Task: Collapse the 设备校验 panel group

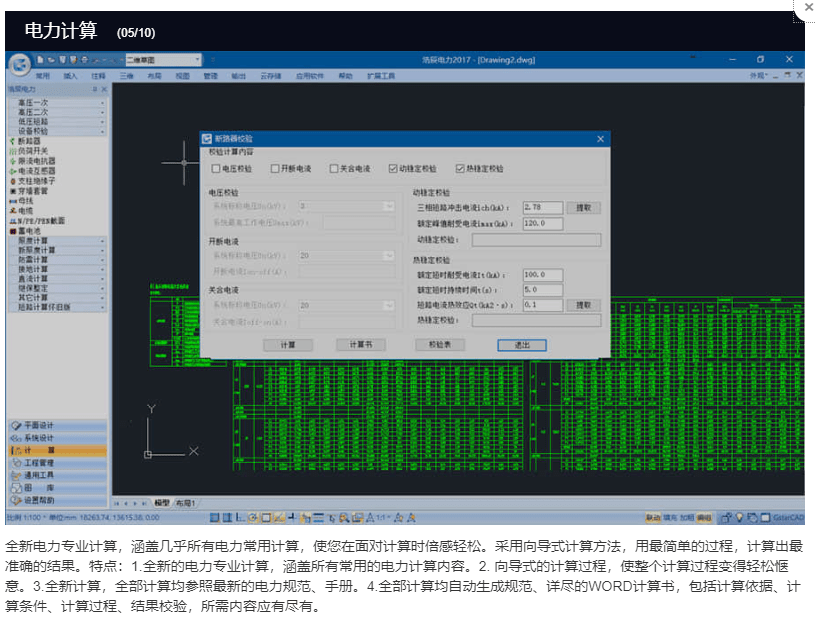Action: pos(58,131)
